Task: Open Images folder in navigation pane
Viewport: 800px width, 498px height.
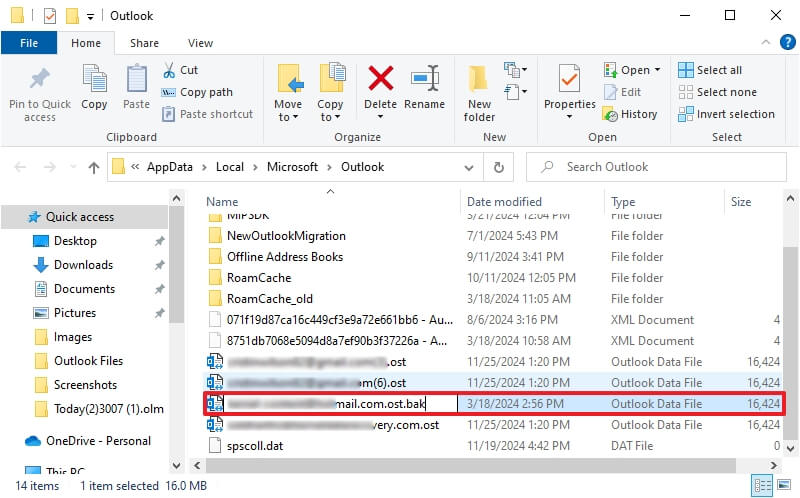Action: (72, 337)
